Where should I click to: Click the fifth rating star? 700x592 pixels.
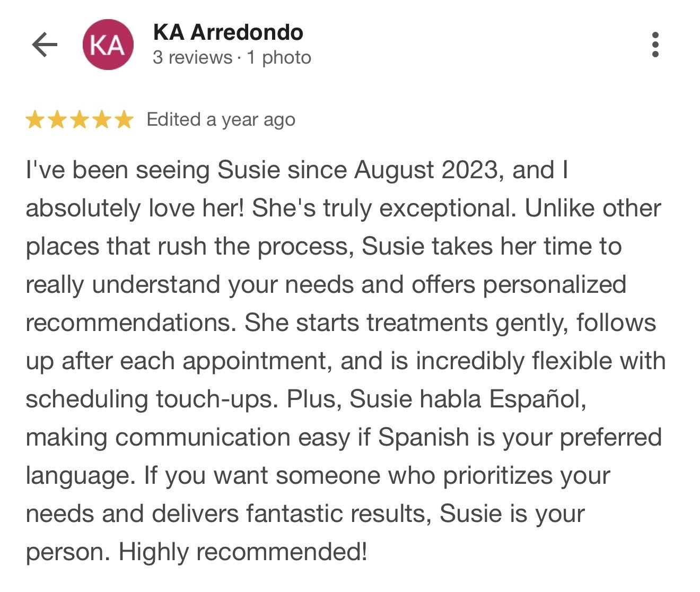coord(124,120)
